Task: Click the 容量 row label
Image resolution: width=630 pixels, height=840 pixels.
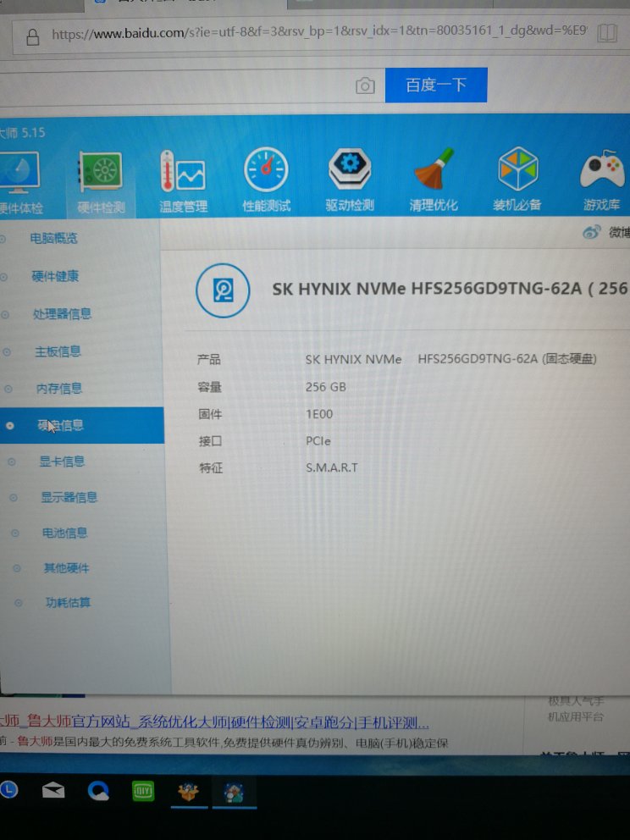Action: (209, 387)
